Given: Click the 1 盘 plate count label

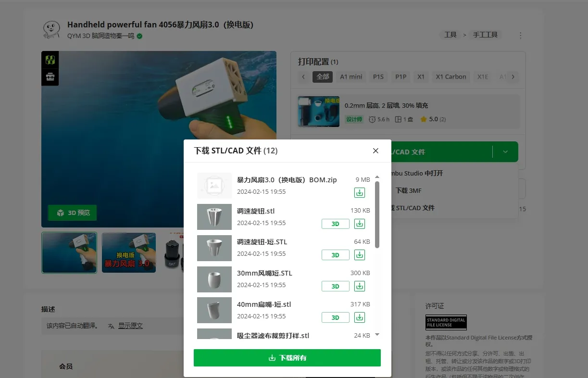Looking at the screenshot, I should point(404,119).
